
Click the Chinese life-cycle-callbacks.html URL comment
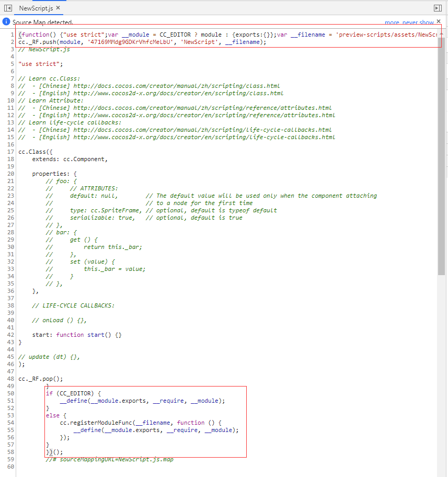(175, 130)
